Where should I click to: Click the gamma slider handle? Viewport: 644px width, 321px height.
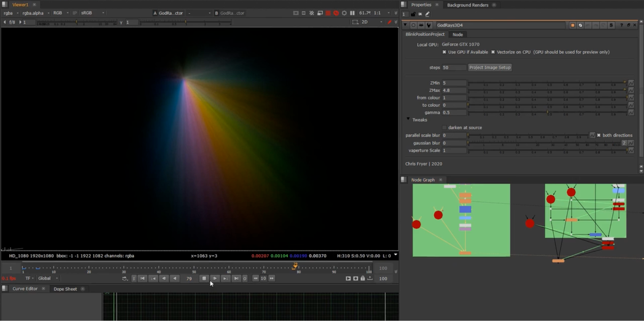pos(547,112)
